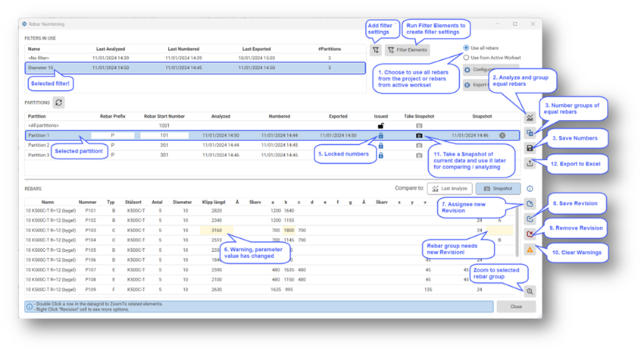
Task: Click Rebar Start Number 101 field
Action: click(164, 135)
